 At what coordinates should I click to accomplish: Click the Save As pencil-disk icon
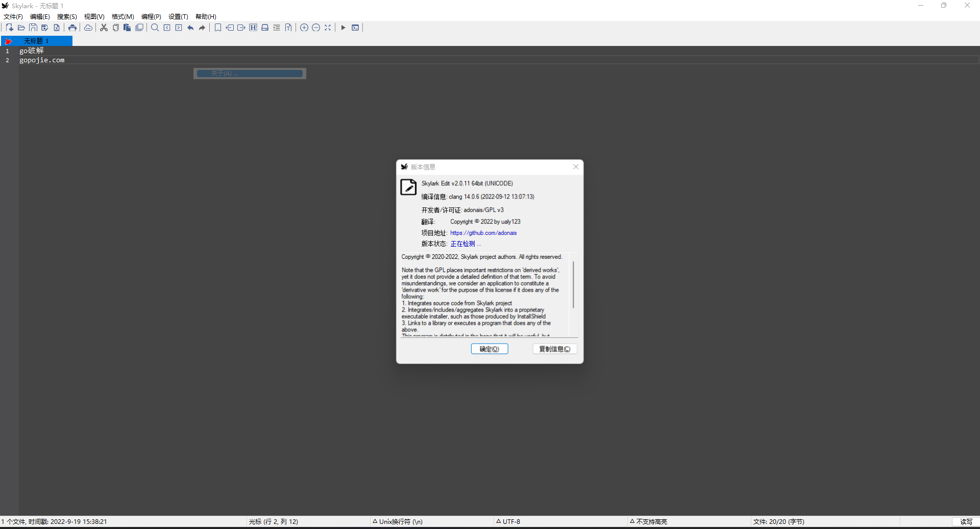coord(45,28)
